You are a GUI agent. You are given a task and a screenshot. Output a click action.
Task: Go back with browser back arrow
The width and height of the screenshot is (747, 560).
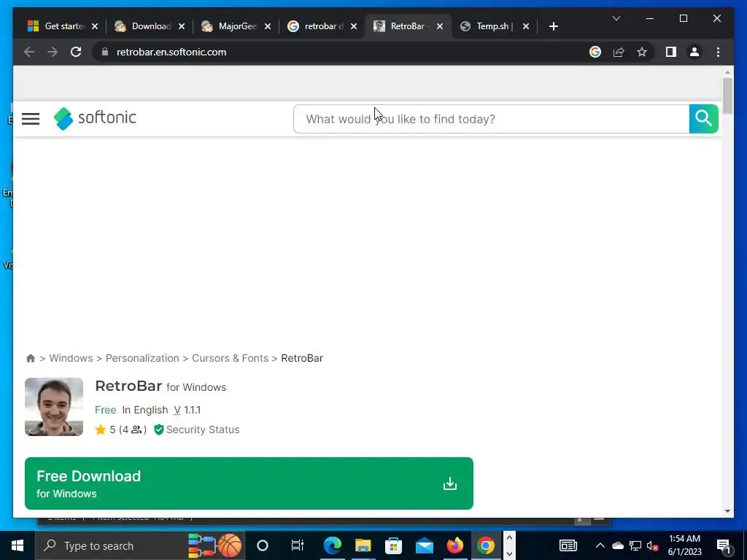pos(29,52)
